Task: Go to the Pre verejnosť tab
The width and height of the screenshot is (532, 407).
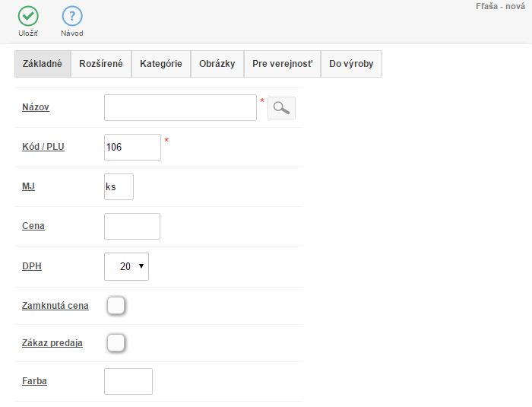Action: pos(282,64)
